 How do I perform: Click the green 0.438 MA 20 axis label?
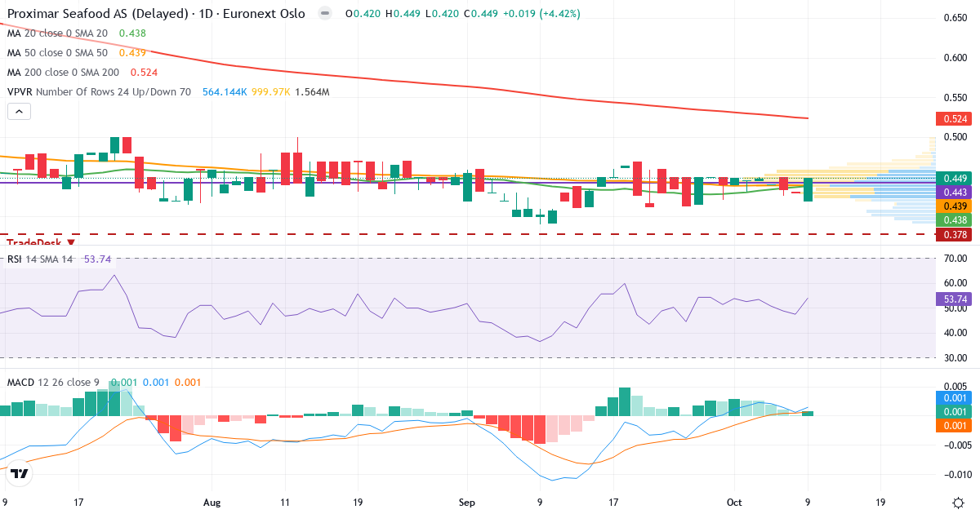point(952,220)
